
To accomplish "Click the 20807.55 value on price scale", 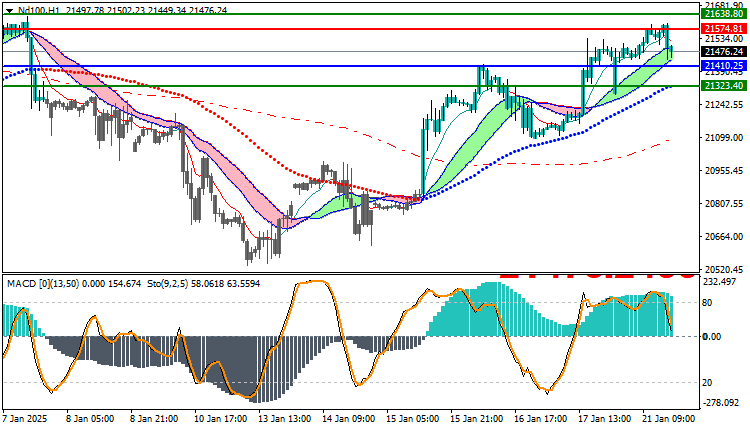I will tap(724, 204).
